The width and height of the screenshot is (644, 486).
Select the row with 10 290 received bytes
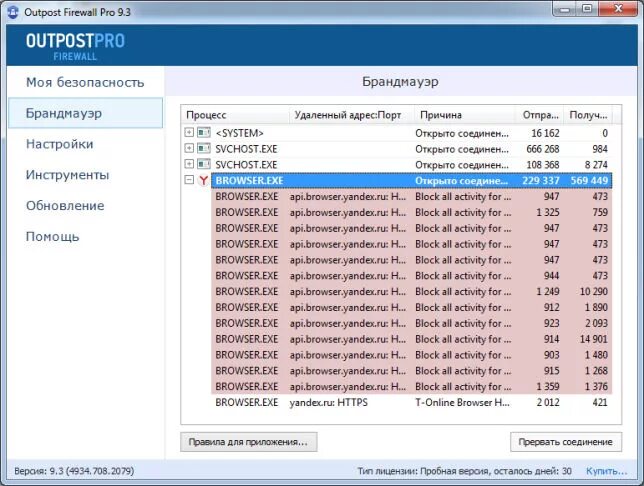[412, 292]
